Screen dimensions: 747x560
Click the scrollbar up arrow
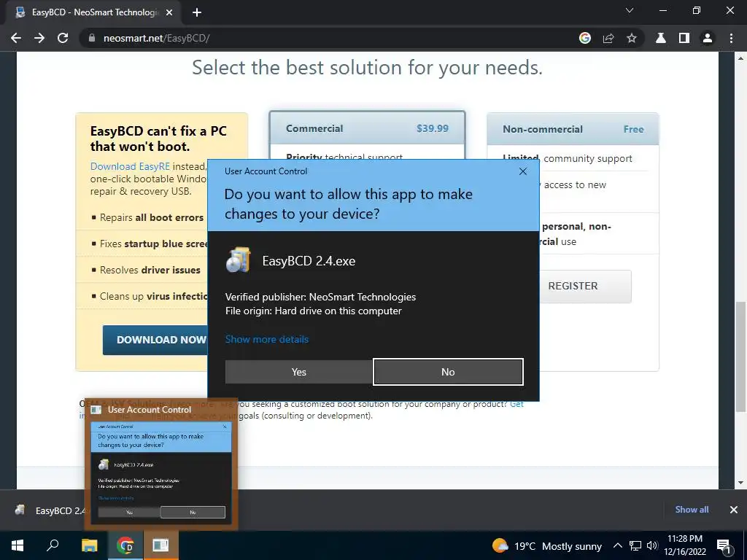click(x=740, y=58)
